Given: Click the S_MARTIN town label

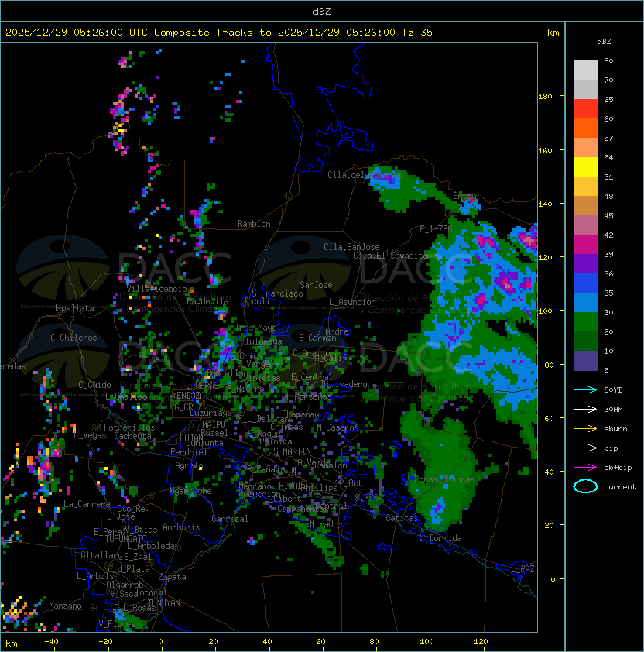Looking at the screenshot, I should [293, 451].
